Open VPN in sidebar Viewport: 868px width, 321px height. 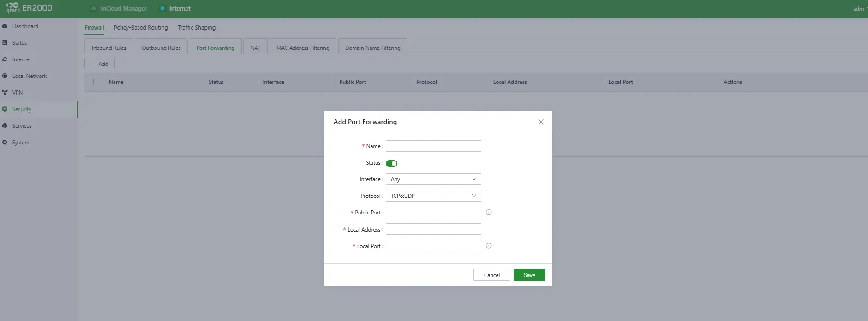point(18,93)
